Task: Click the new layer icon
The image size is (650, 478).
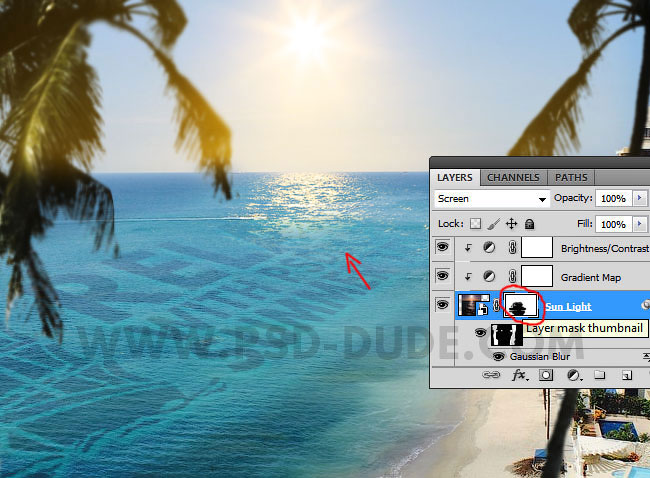Action: [626, 376]
